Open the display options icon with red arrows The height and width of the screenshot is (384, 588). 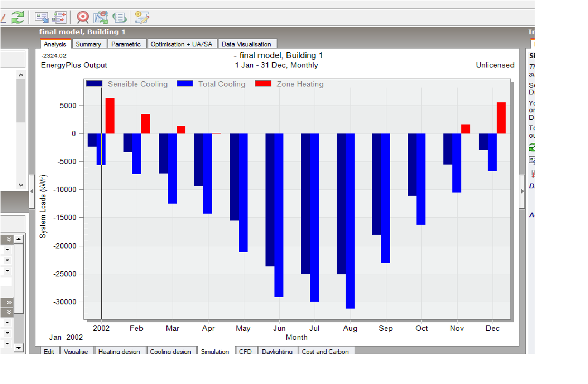[59, 17]
